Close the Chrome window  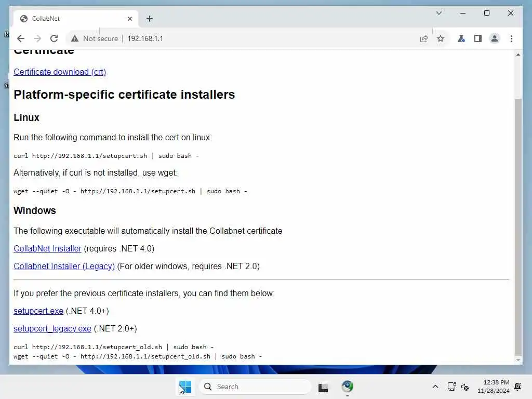click(511, 13)
